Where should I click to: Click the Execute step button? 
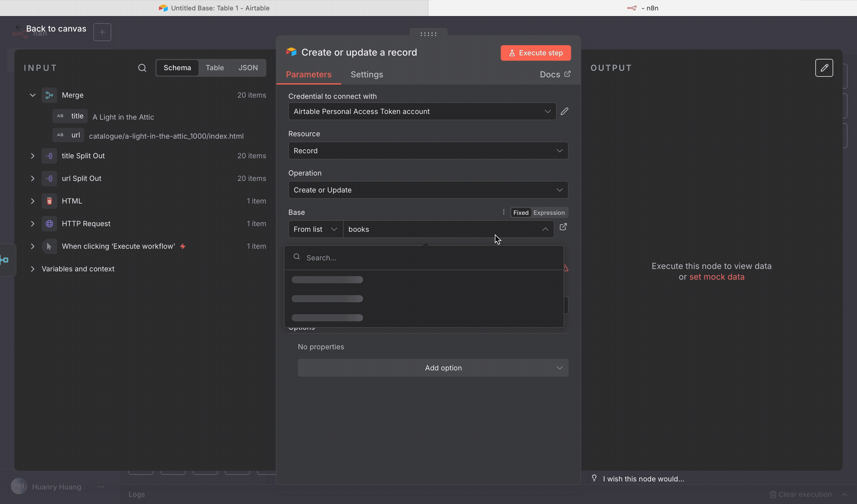click(536, 53)
